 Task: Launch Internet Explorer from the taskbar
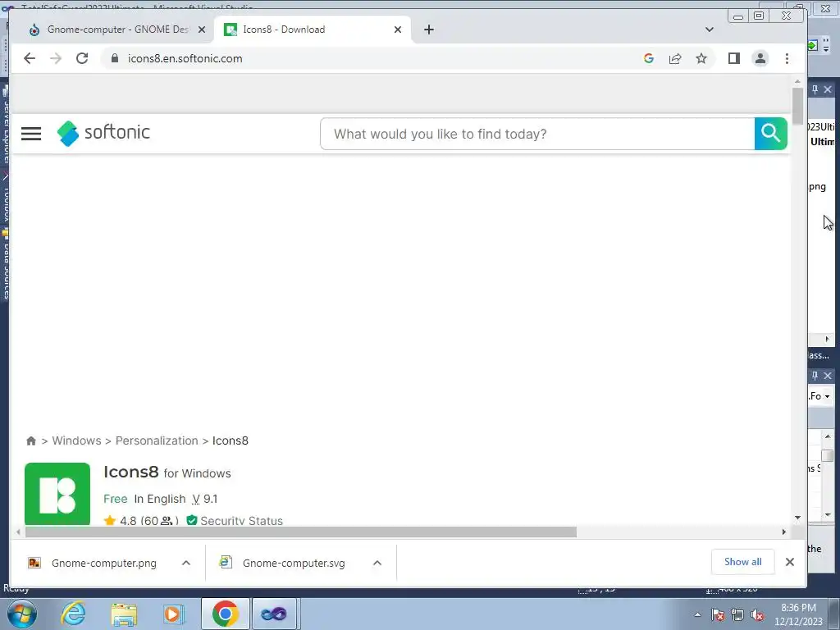click(x=73, y=614)
